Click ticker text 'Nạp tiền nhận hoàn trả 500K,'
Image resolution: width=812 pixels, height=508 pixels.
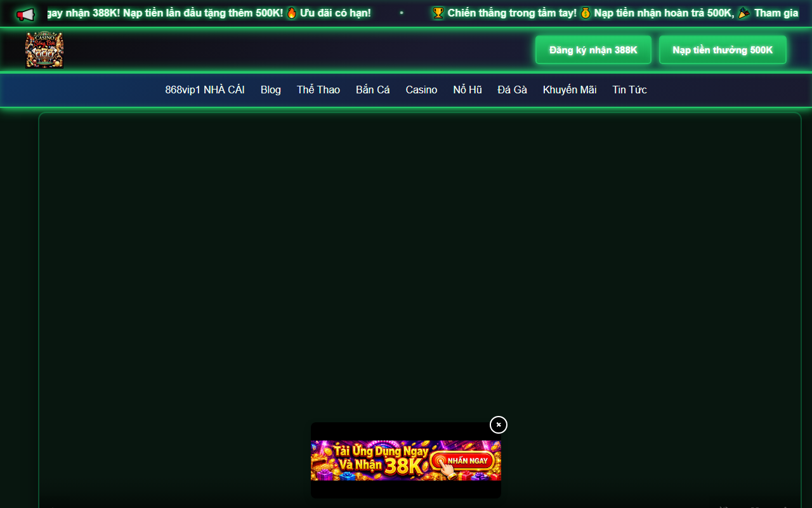[x=664, y=13]
